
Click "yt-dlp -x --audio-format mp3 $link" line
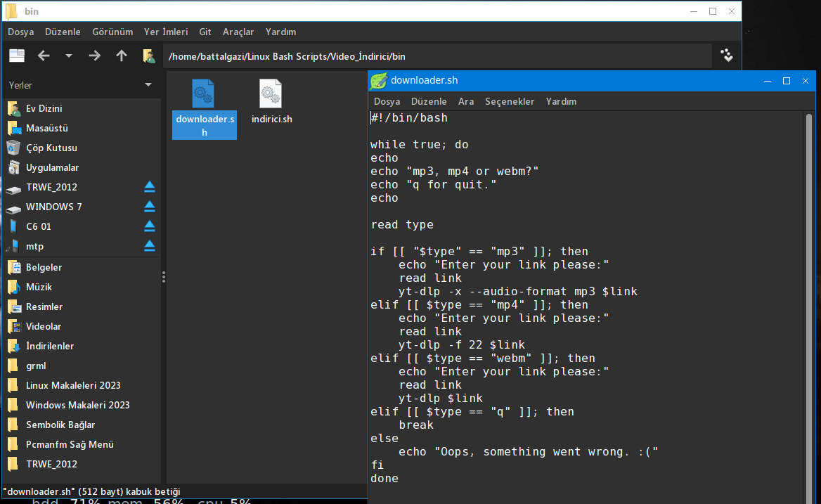pos(518,291)
